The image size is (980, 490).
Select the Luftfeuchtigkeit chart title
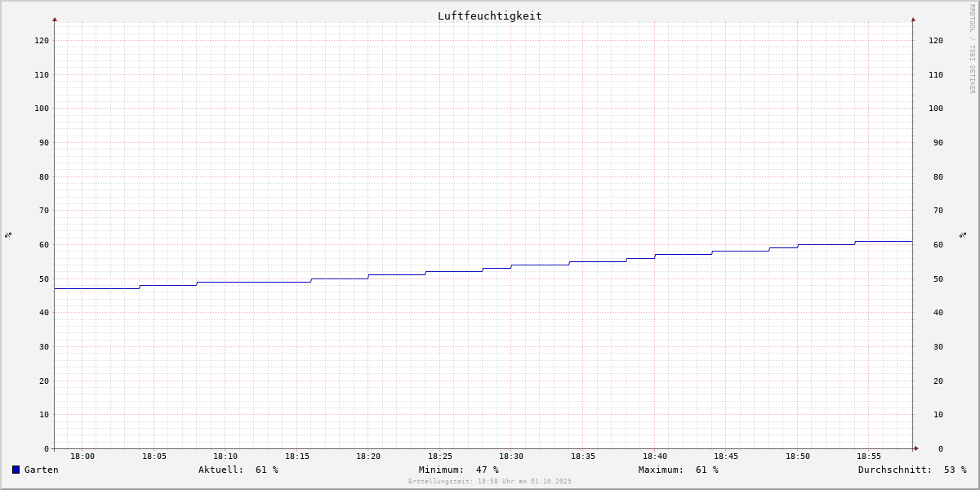489,16
